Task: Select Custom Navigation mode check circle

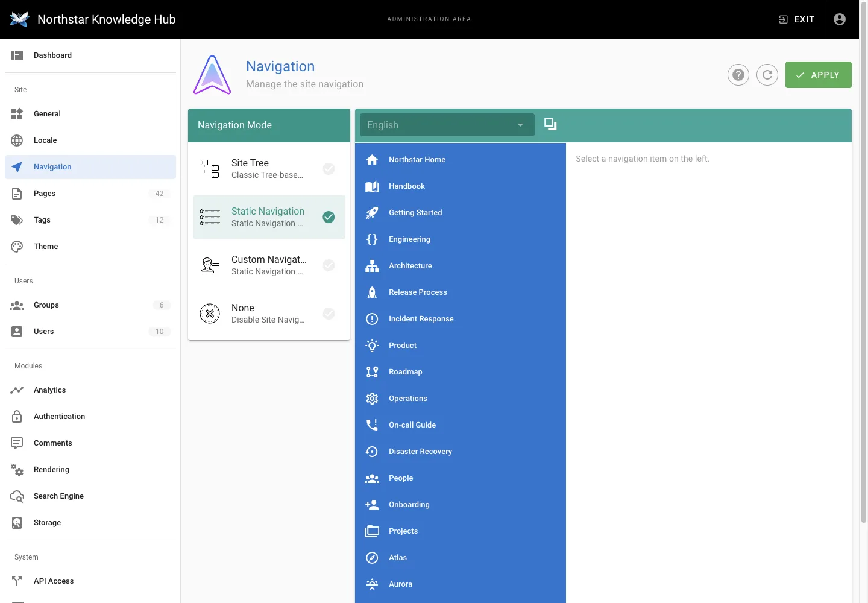Action: tap(329, 265)
